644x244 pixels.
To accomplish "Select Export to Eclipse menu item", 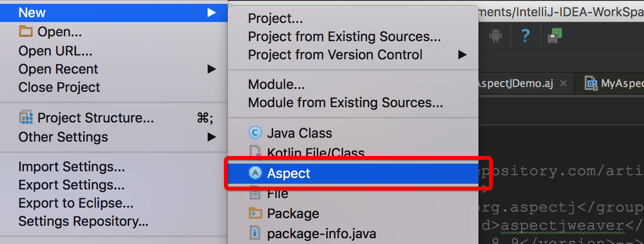I will pos(76,203).
